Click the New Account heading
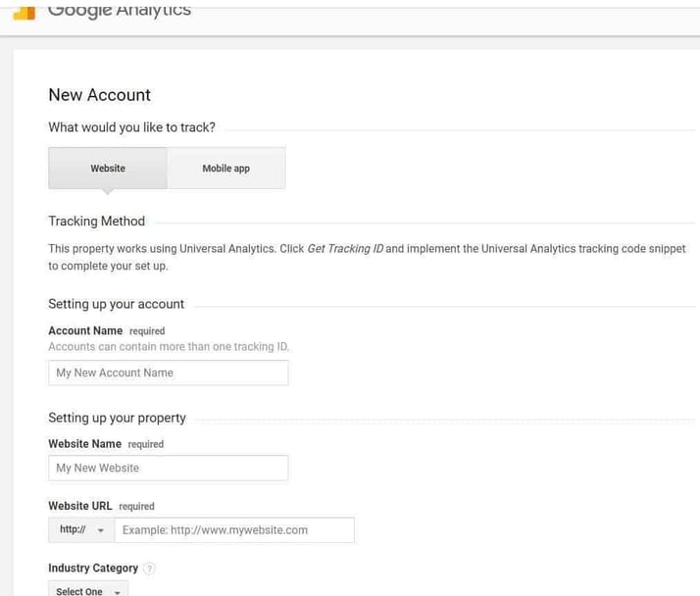 point(100,95)
